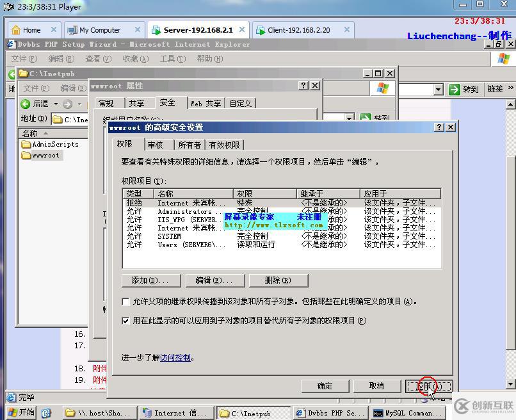Click the 取消 button
The image size is (516, 420).
pos(377,386)
